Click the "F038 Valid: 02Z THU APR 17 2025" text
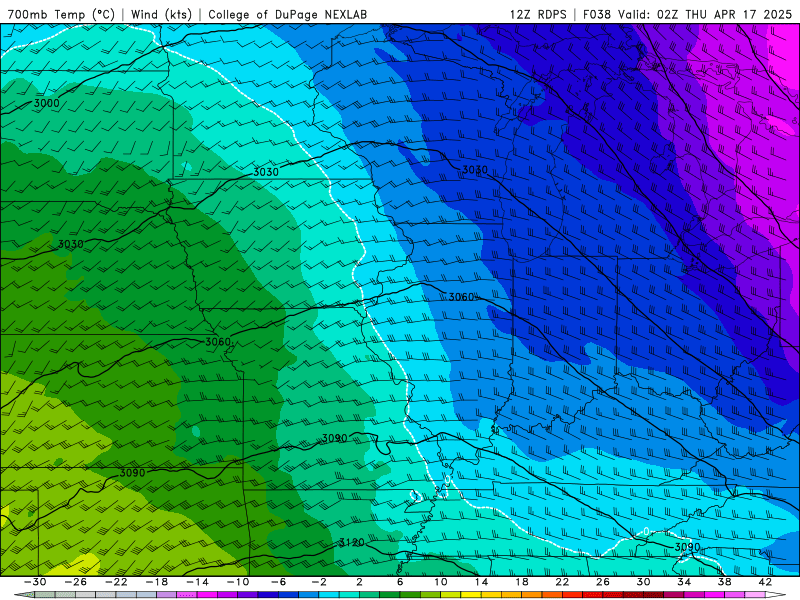This screenshot has height=600, width=800. pyautogui.click(x=687, y=14)
